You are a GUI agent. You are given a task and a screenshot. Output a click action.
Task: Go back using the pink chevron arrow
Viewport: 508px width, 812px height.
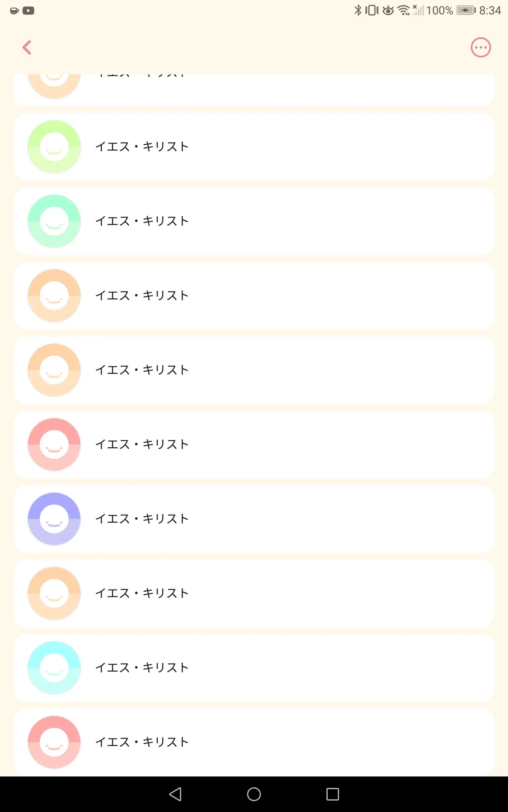27,47
